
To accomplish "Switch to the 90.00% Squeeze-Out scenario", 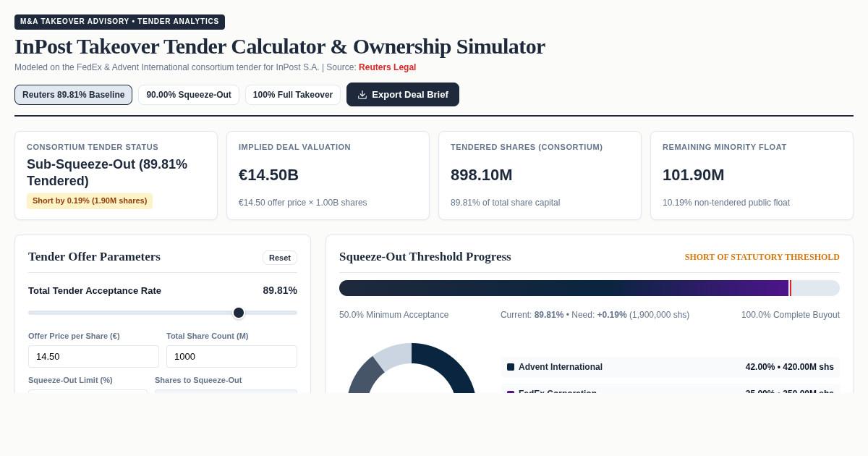I will 189,95.
